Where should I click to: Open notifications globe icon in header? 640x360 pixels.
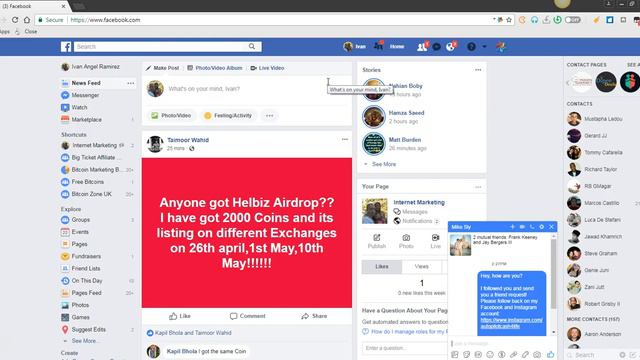[x=450, y=47]
